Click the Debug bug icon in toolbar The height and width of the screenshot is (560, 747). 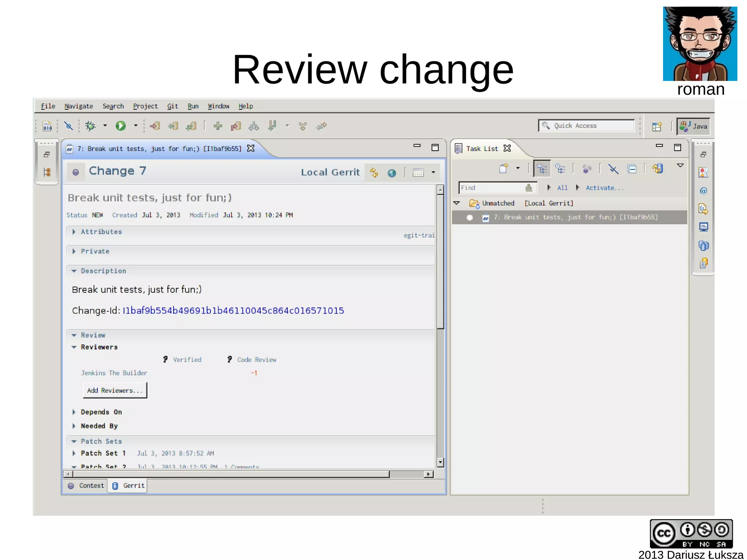click(90, 126)
